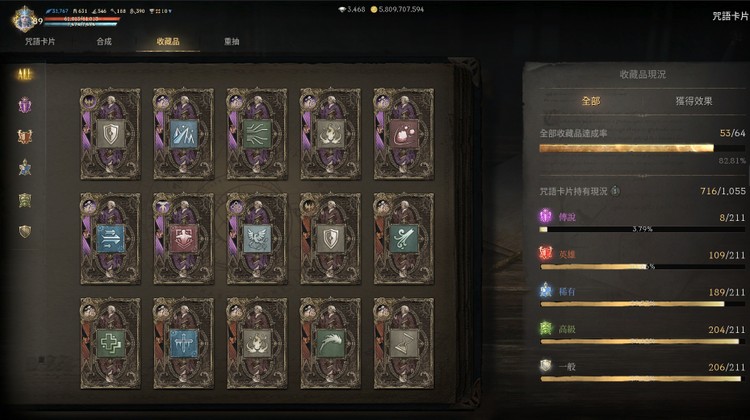Switch to the 獲得效果 view
The width and height of the screenshot is (750, 420).
coord(694,101)
